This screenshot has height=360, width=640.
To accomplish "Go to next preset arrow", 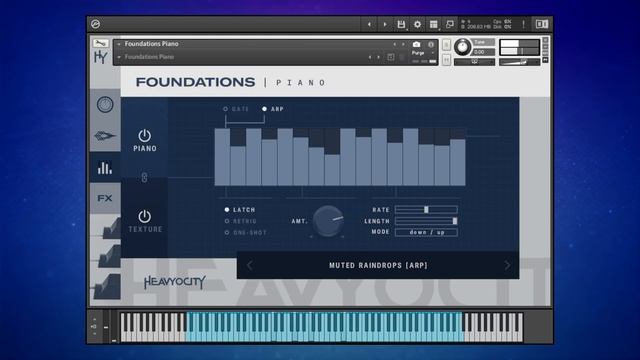I will (x=507, y=265).
